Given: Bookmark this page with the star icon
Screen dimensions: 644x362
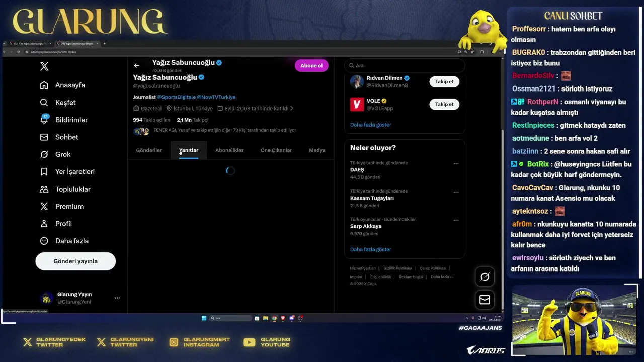Looking at the screenshot, I should (x=472, y=52).
